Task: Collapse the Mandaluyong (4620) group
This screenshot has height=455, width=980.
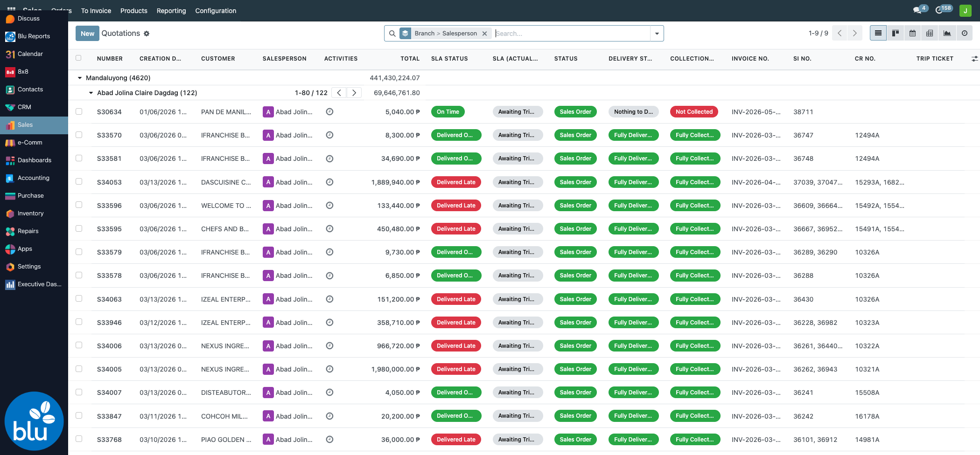Action: 80,78
